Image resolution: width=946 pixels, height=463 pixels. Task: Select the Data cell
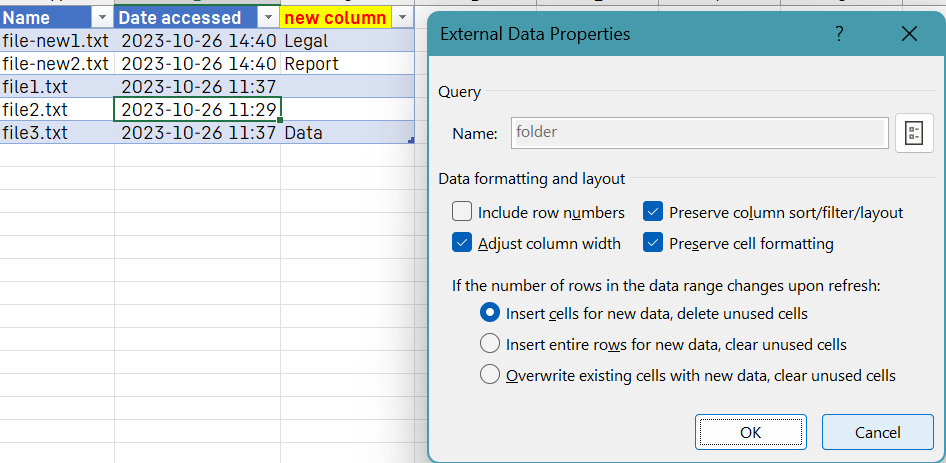(x=347, y=132)
